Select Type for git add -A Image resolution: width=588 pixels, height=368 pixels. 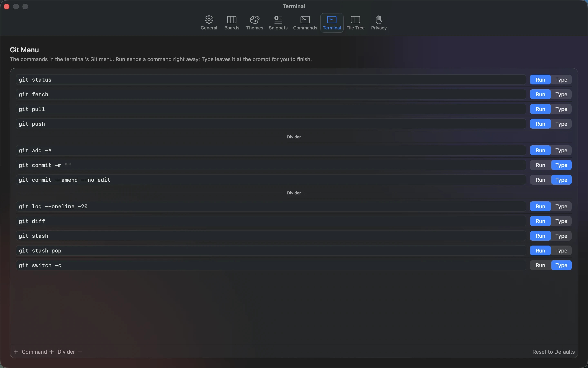point(561,150)
